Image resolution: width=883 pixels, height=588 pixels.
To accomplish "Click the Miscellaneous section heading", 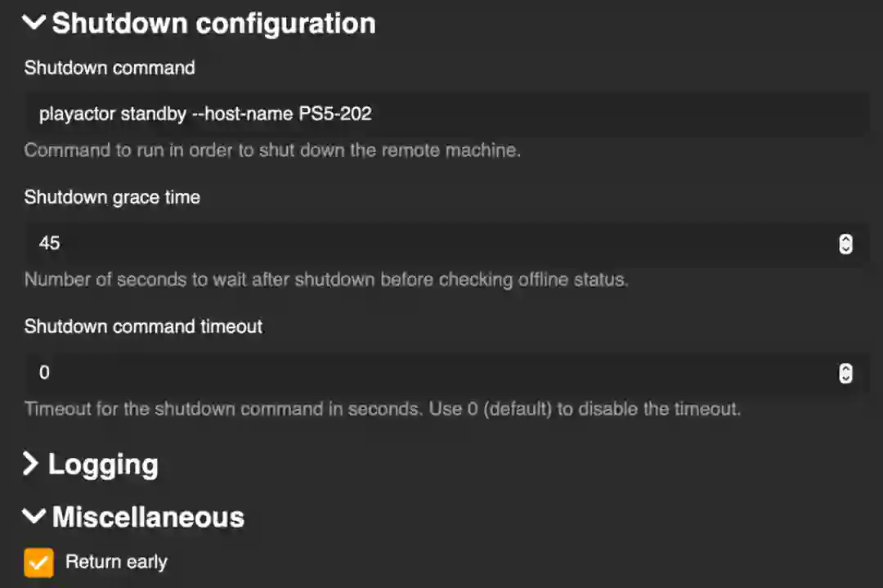I will [148, 517].
